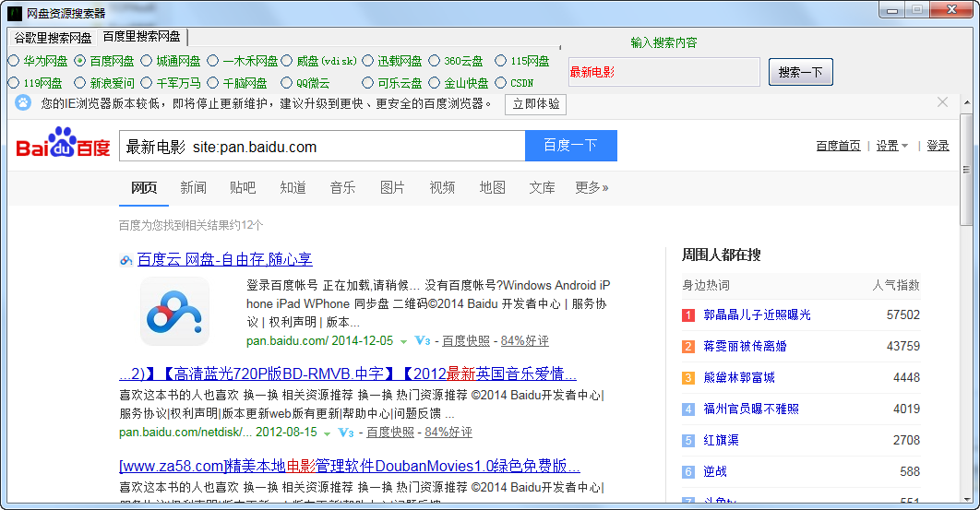Click rank 6 badge next to 逆战
This screenshot has width=980, height=510.
(x=688, y=471)
